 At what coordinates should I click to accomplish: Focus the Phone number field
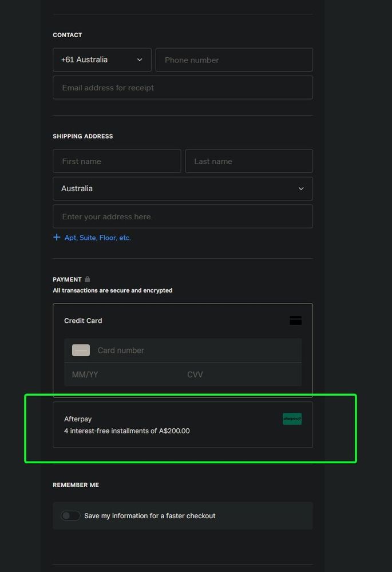[234, 60]
